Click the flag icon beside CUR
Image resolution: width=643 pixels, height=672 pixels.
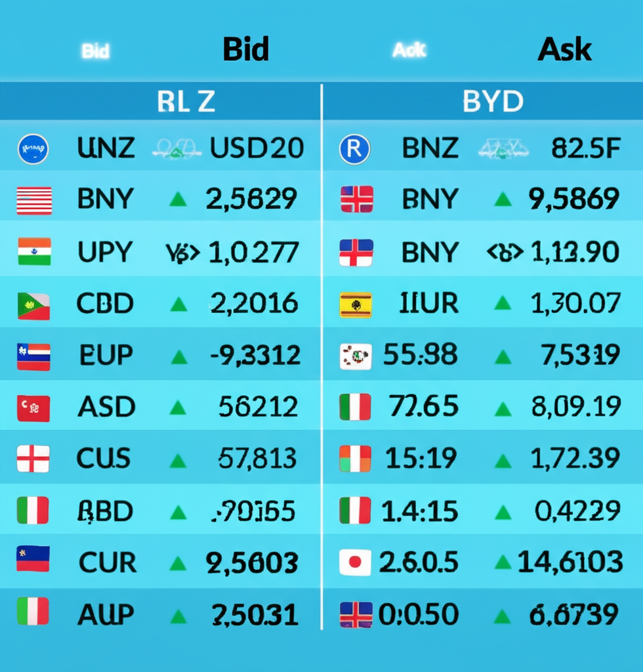33,558
